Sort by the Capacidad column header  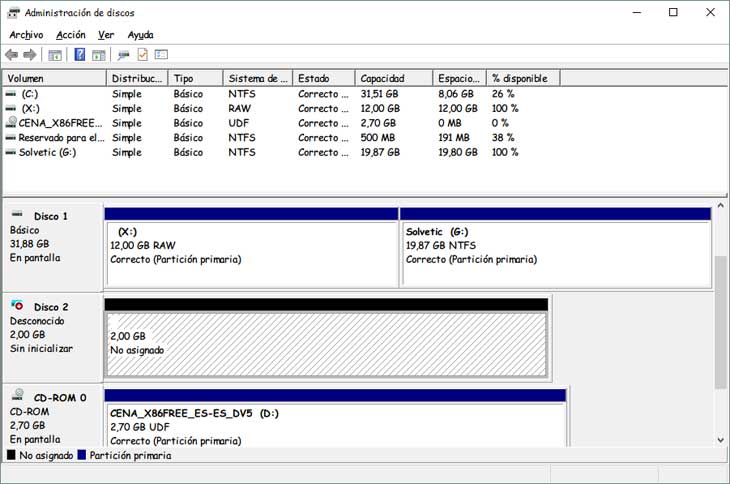pyautogui.click(x=394, y=78)
